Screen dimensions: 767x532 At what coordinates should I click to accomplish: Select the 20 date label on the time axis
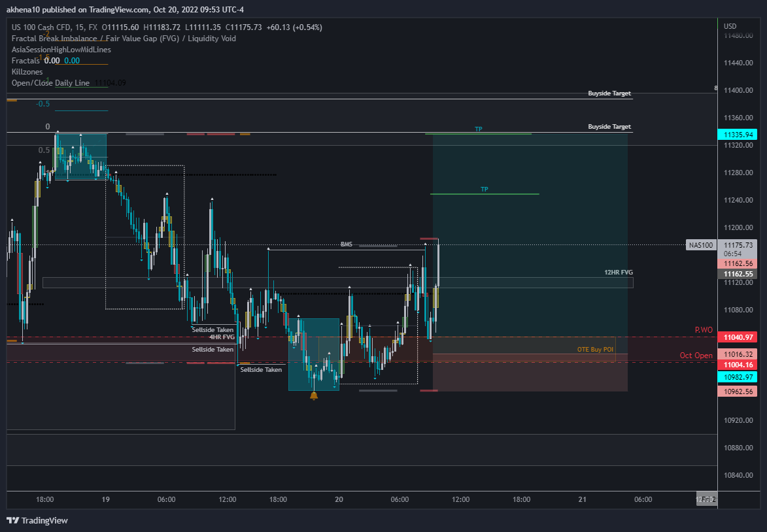point(339,499)
